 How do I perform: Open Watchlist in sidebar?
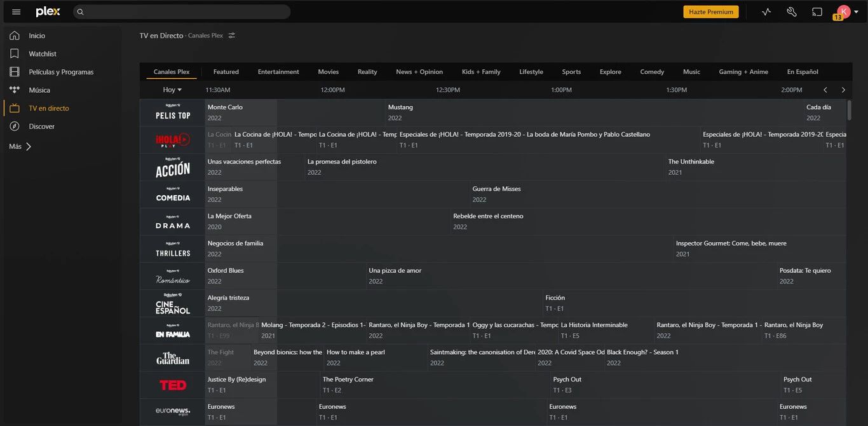pyautogui.click(x=43, y=54)
